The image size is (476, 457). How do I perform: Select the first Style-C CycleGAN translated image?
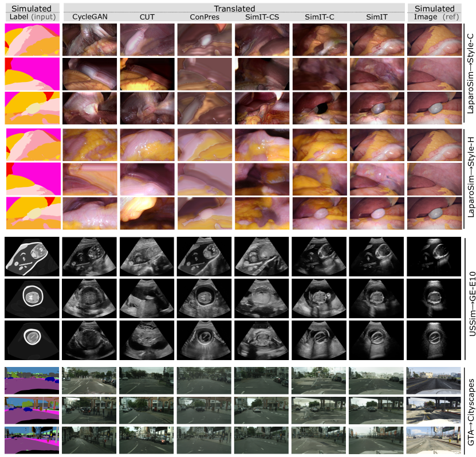coord(89,40)
